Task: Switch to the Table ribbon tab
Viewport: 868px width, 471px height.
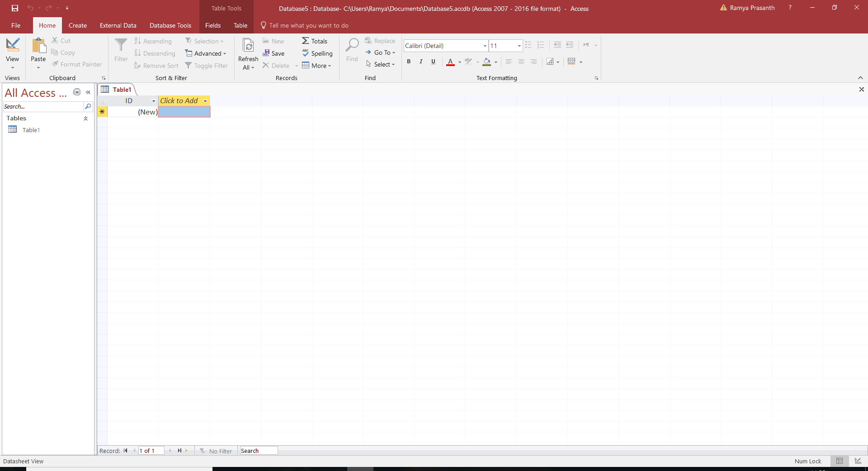Action: (241, 25)
